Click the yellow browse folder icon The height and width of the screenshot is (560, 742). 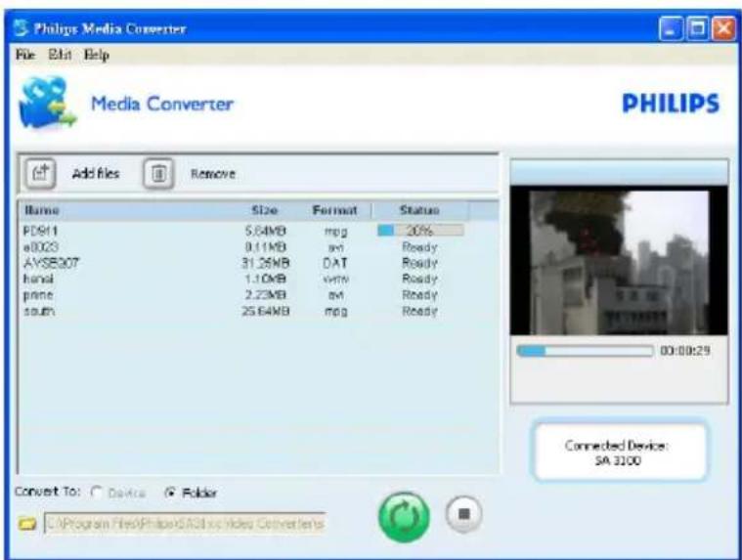coord(27,524)
